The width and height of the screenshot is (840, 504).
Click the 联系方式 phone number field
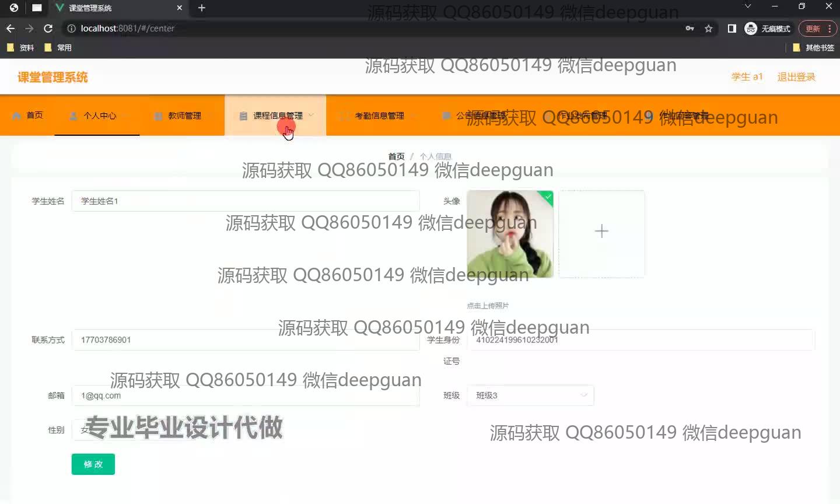click(x=245, y=340)
